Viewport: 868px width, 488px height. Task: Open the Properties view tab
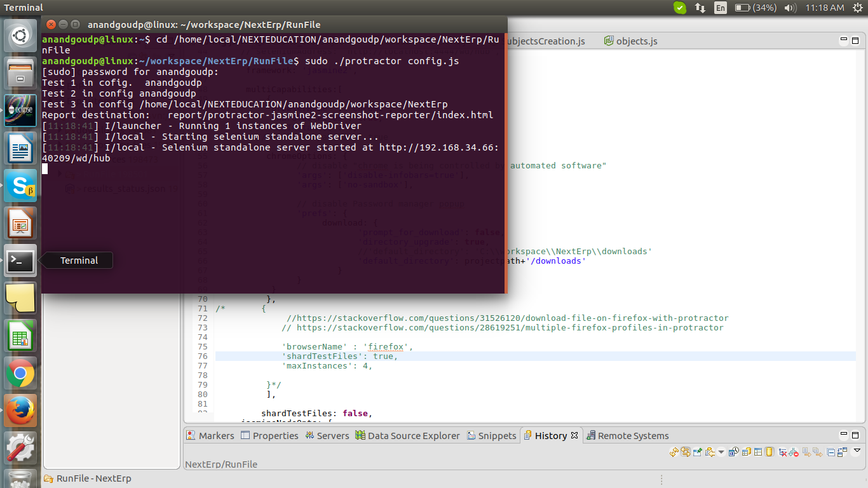point(269,436)
